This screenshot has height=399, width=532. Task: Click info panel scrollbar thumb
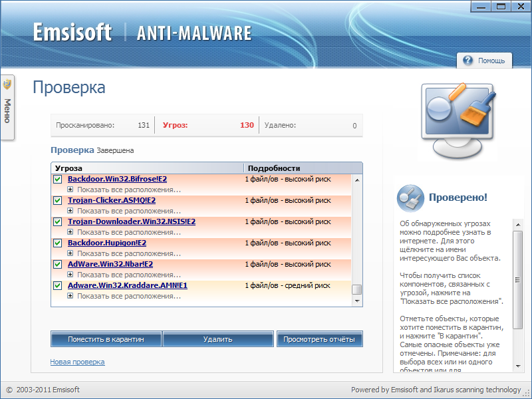[518, 280]
